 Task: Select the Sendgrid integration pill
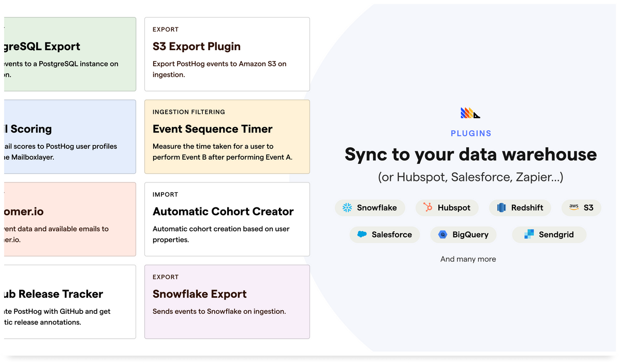coord(549,235)
